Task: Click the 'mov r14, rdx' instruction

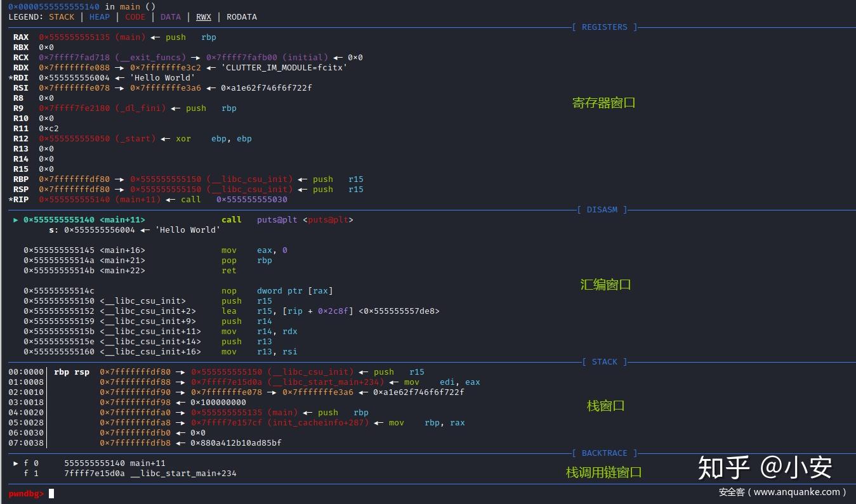Action: (260, 331)
